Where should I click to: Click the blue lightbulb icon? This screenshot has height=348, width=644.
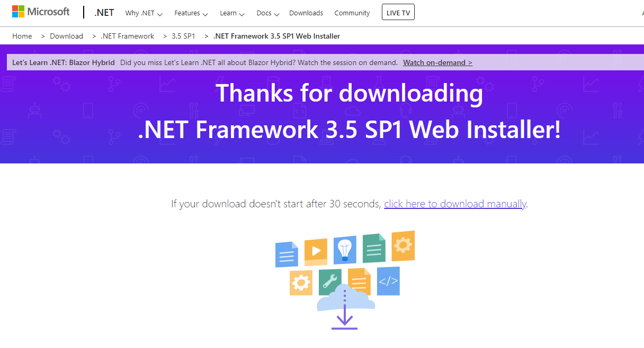coord(345,250)
